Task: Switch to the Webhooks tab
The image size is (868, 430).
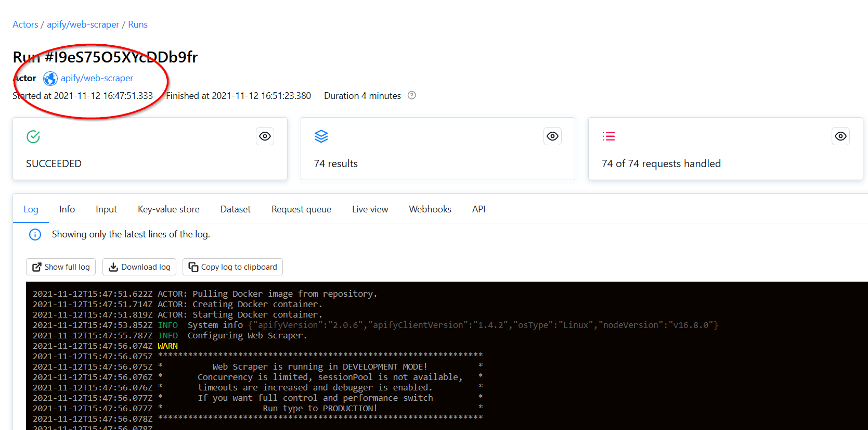Action: pyautogui.click(x=430, y=209)
